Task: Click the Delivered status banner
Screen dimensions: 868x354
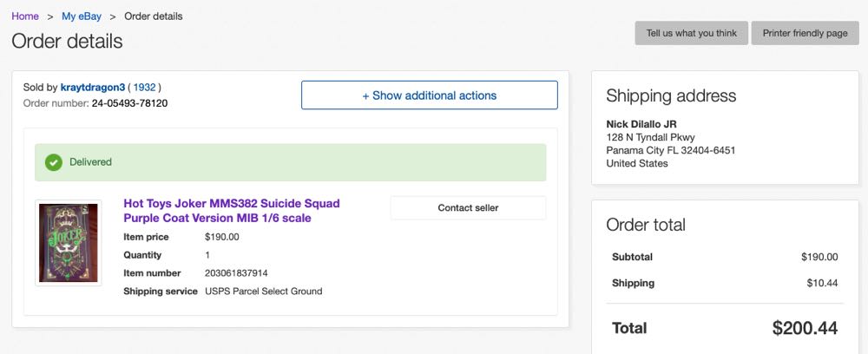Action: (x=290, y=162)
